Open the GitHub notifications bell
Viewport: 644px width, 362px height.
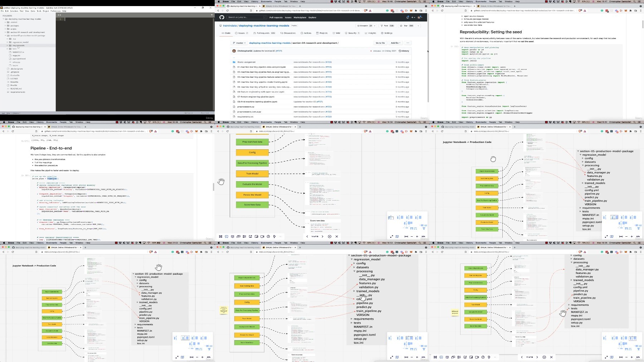click(408, 17)
